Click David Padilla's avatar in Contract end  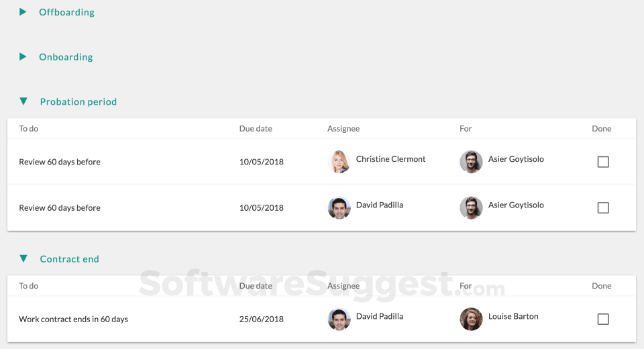click(x=339, y=319)
